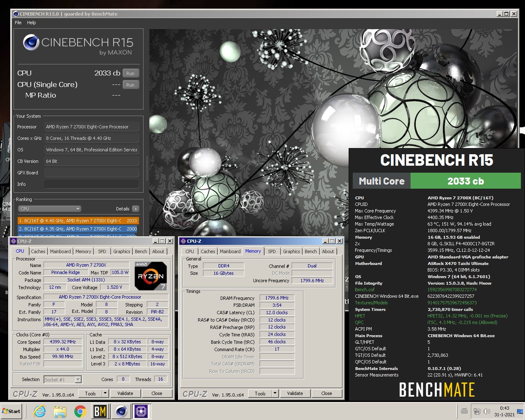The width and height of the screenshot is (525, 420).
Task: Switch to the BenchMate taskbar icon
Action: (x=100, y=411)
